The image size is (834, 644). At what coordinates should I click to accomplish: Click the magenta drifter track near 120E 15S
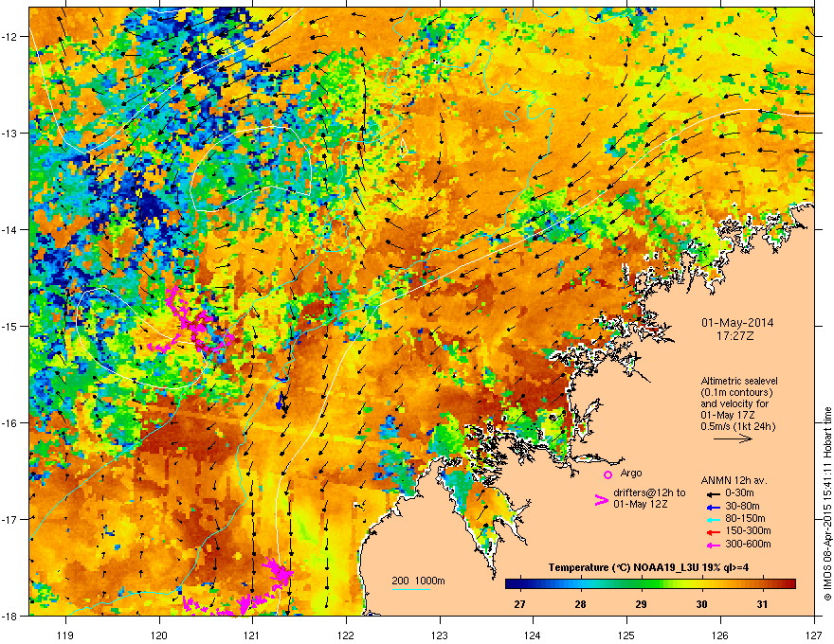point(192,321)
